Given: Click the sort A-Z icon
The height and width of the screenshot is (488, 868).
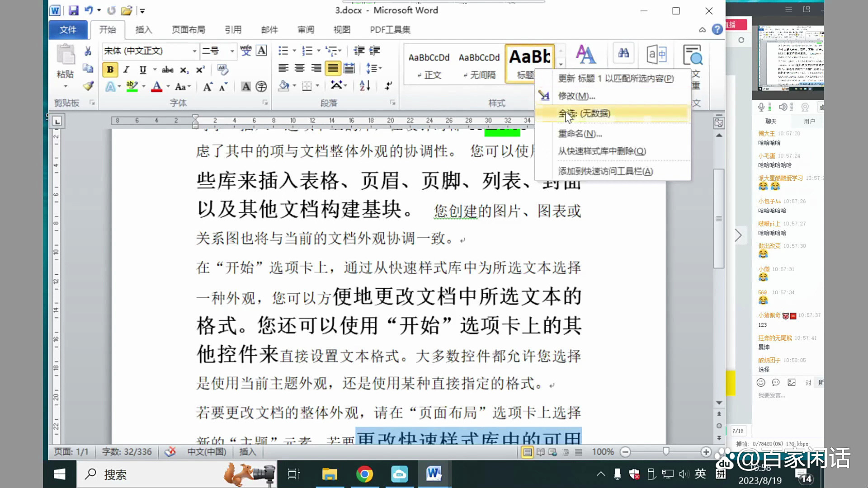Looking at the screenshot, I should (364, 86).
